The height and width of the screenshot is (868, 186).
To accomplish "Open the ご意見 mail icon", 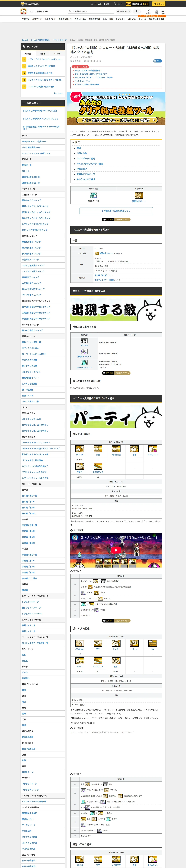I will [156, 11].
